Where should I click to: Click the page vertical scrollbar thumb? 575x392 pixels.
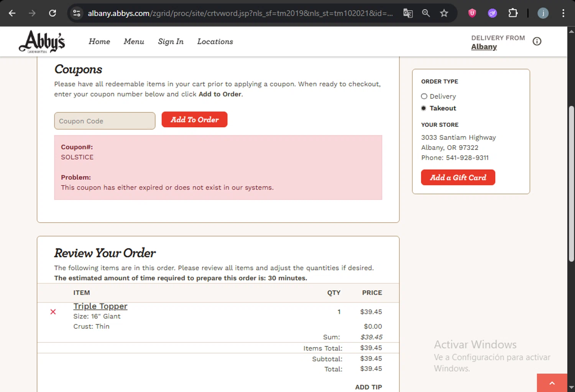[571, 184]
